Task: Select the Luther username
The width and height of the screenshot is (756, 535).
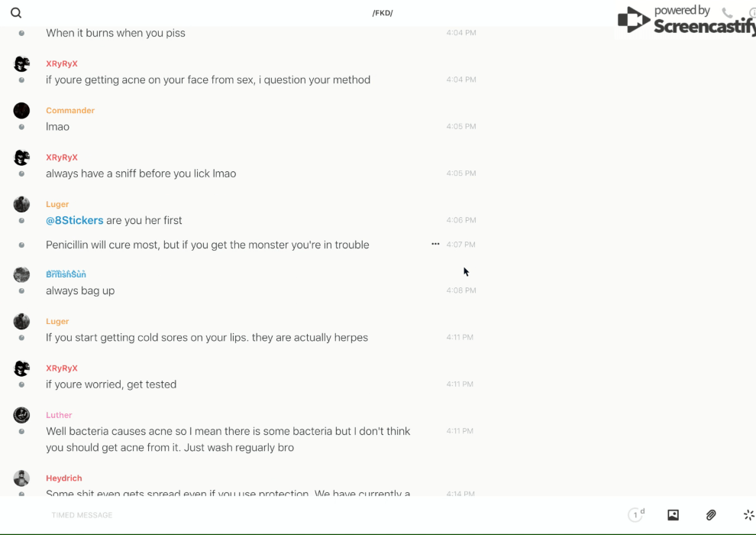Action: point(59,415)
